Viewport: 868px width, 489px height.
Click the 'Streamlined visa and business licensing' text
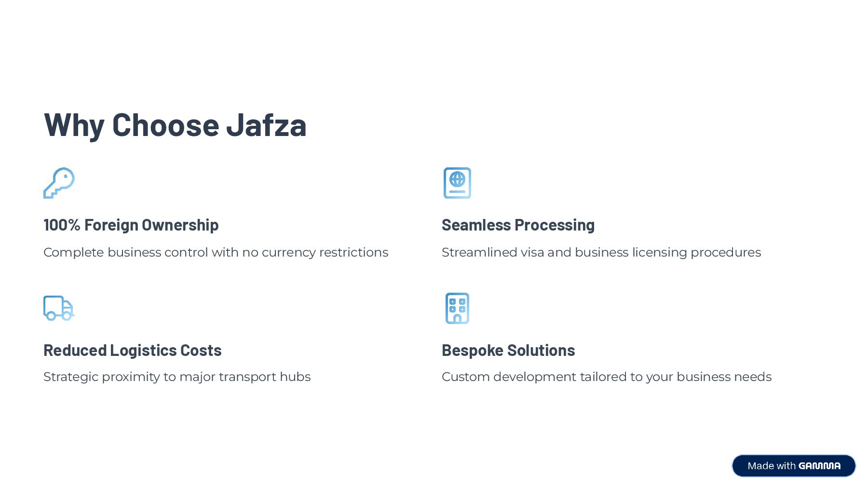coord(601,252)
